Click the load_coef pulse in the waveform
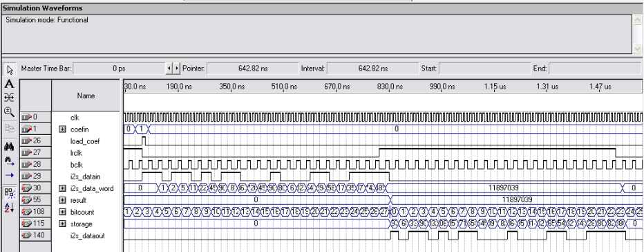 pyautogui.click(x=144, y=141)
